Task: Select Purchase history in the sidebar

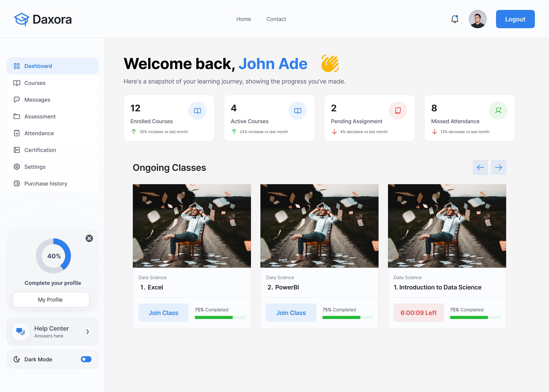Action: [x=46, y=184]
